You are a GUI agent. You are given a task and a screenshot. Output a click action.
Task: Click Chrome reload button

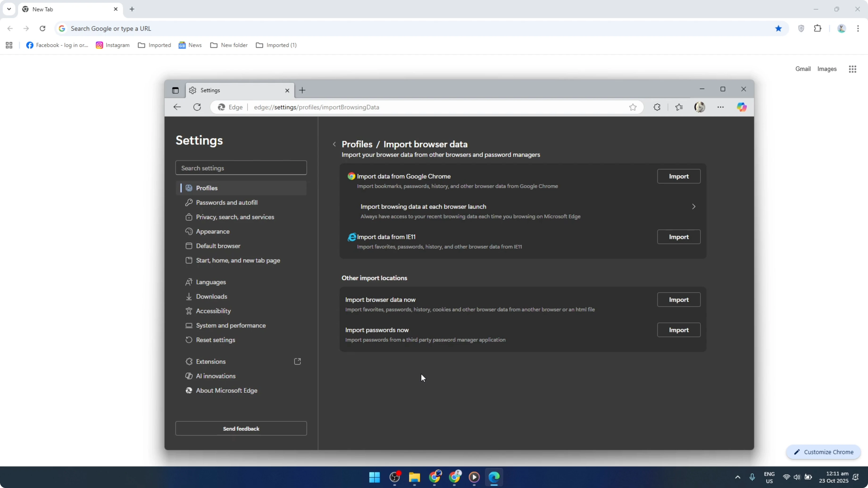pos(42,28)
